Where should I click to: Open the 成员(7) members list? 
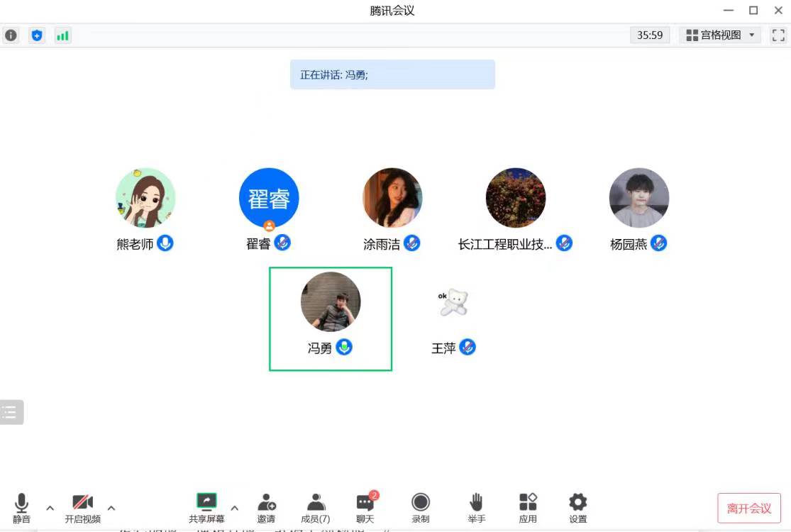click(315, 508)
